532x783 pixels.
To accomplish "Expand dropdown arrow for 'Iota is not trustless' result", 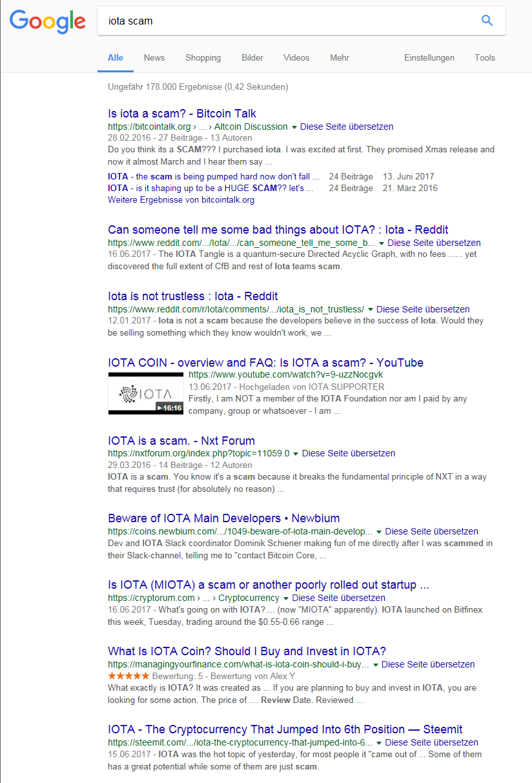I will pyautogui.click(x=371, y=310).
